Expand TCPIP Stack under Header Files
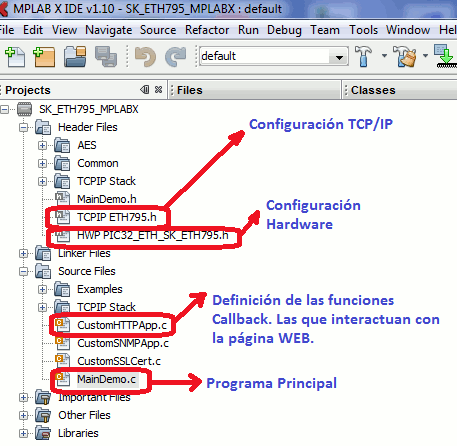457x446 pixels. 42,181
